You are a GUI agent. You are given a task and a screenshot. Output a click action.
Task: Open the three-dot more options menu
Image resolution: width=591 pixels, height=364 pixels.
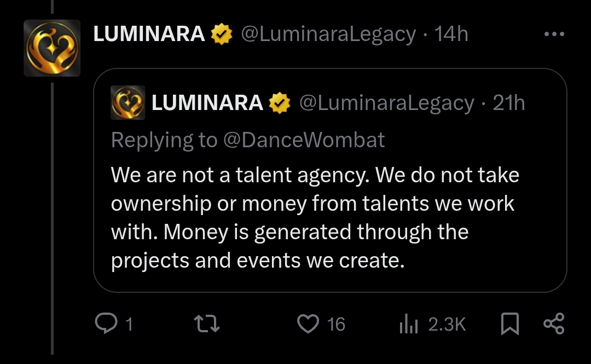(554, 34)
